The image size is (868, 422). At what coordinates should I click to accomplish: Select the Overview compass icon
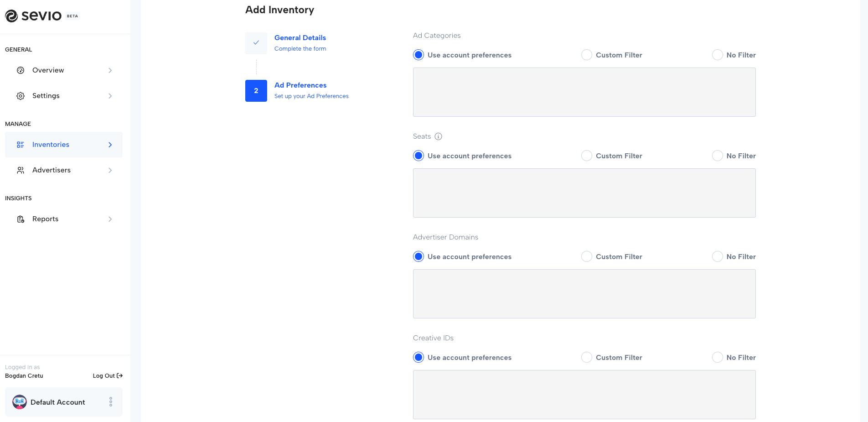click(x=21, y=70)
